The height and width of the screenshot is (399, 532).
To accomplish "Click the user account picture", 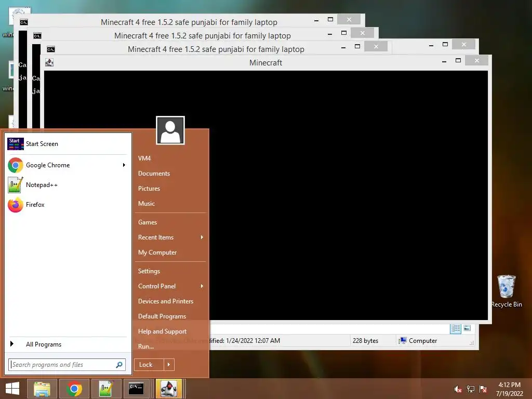I will click(x=170, y=130).
